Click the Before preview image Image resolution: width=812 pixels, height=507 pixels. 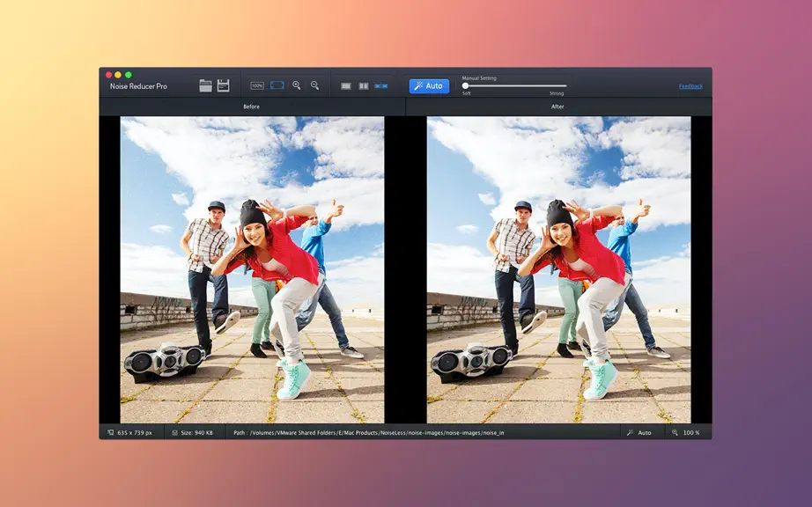[252, 269]
